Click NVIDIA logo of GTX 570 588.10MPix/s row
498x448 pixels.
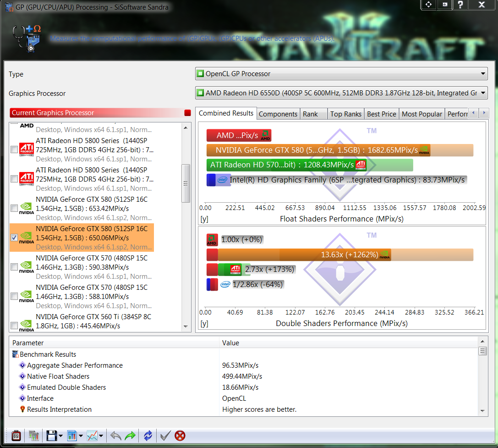click(27, 296)
